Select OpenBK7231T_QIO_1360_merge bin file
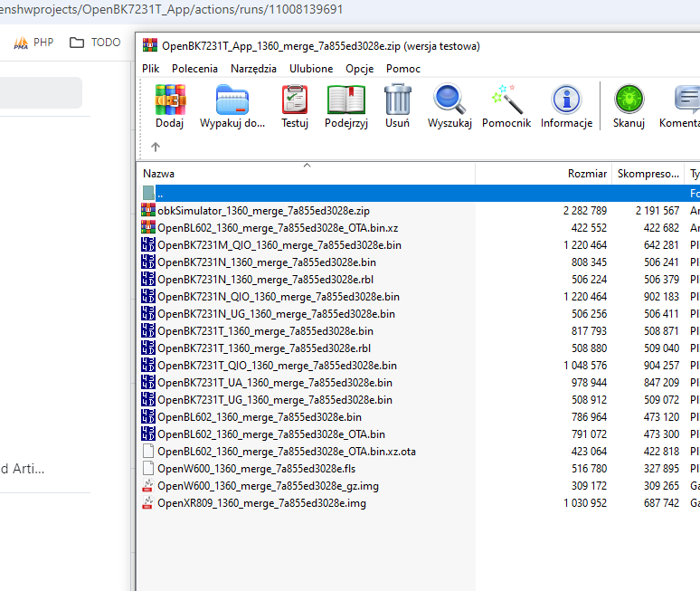The image size is (700, 591). pyautogui.click(x=278, y=366)
